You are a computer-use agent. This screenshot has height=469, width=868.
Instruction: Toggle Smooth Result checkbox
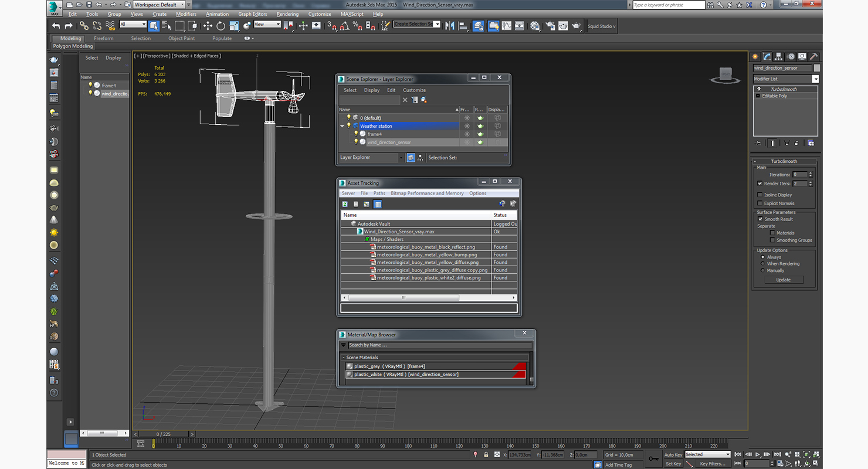(x=760, y=219)
